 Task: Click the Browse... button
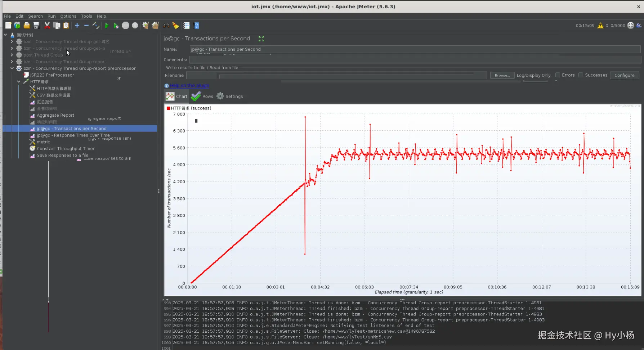point(502,75)
